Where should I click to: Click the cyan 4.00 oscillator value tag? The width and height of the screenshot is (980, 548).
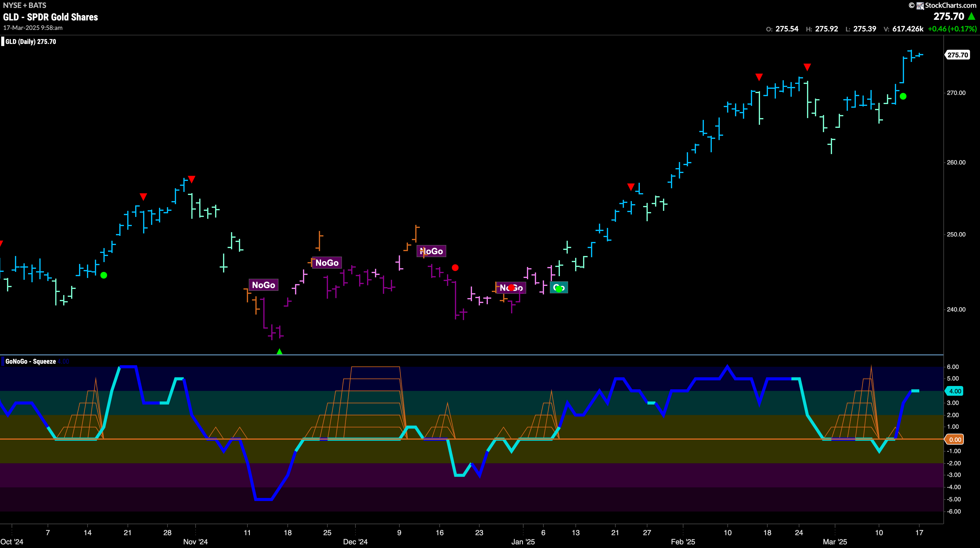[954, 391]
